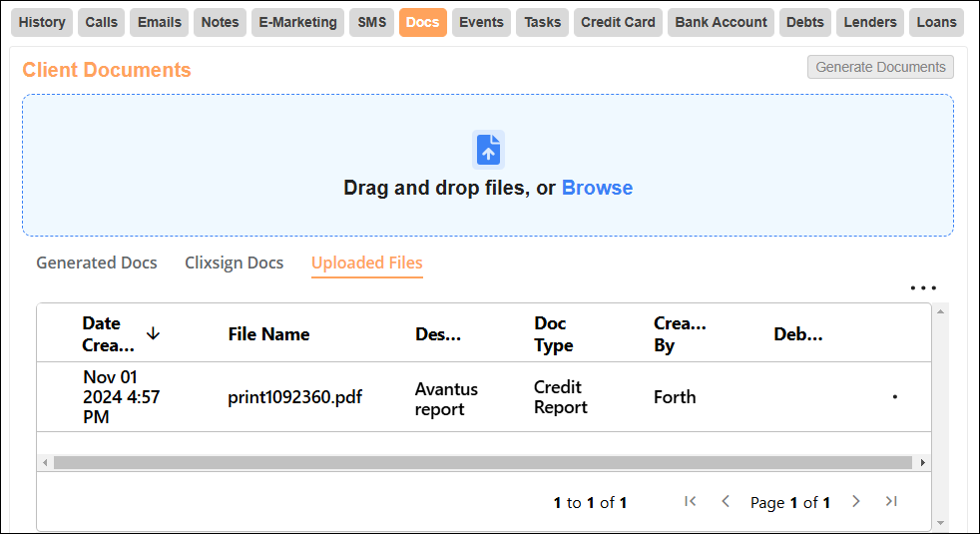Click the file upload icon
The image size is (980, 534).
click(x=488, y=150)
